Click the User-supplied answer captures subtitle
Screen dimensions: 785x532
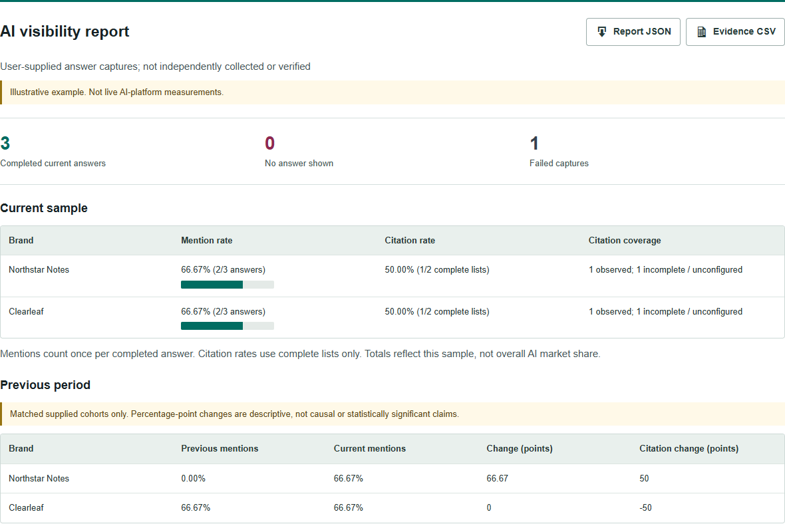click(155, 66)
